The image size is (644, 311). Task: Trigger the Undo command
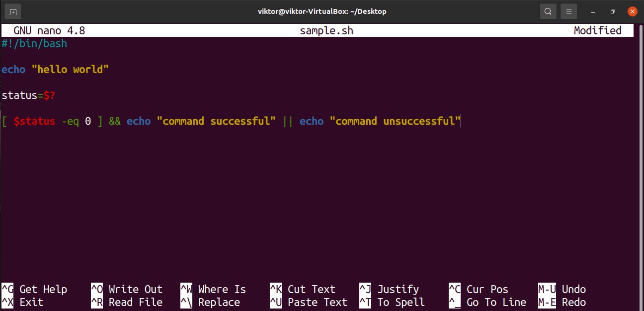tap(574, 289)
